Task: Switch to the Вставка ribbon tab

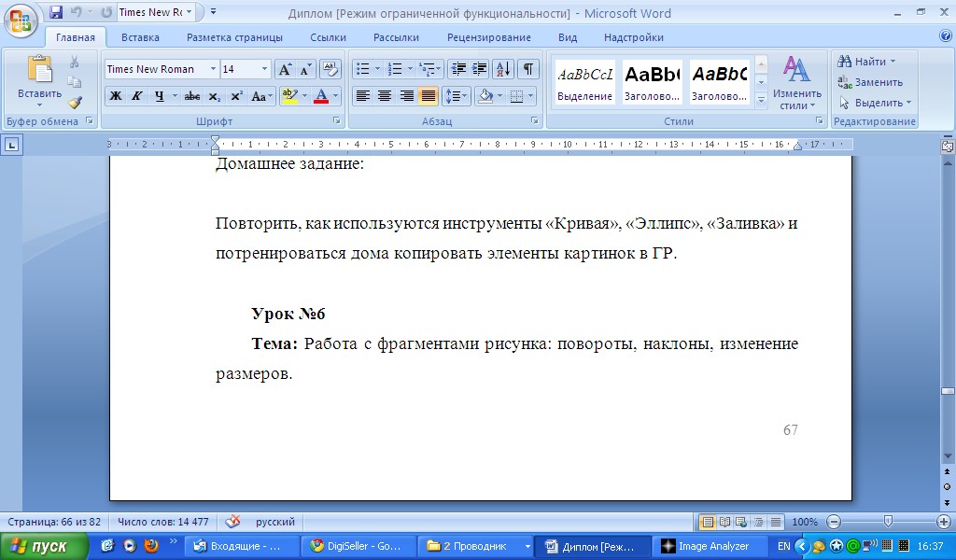Action: pyautogui.click(x=140, y=37)
